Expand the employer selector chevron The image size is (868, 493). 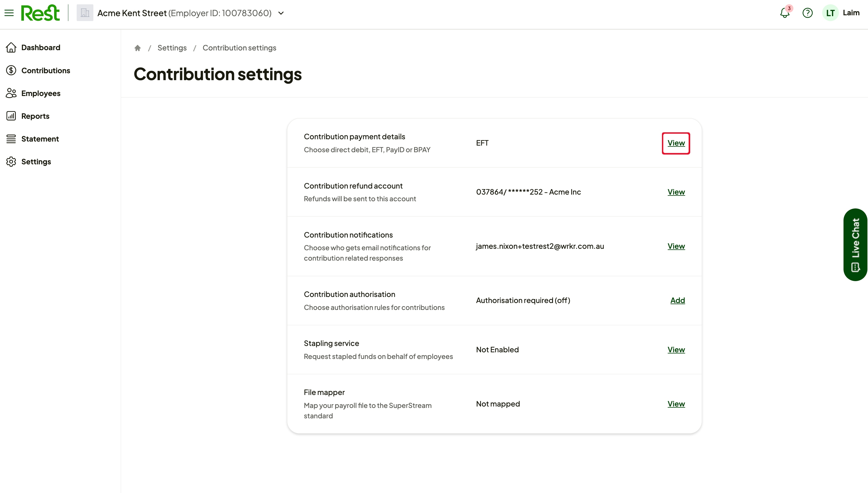click(281, 13)
